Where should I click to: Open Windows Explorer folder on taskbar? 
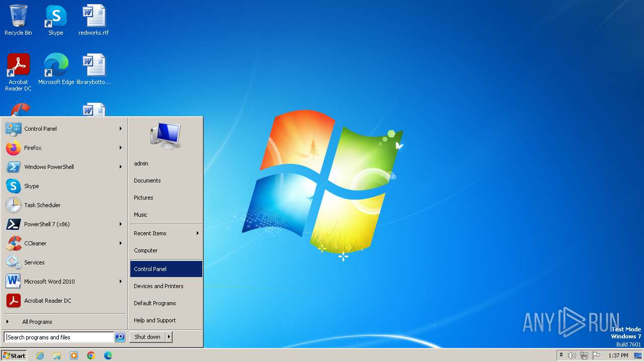(x=57, y=355)
